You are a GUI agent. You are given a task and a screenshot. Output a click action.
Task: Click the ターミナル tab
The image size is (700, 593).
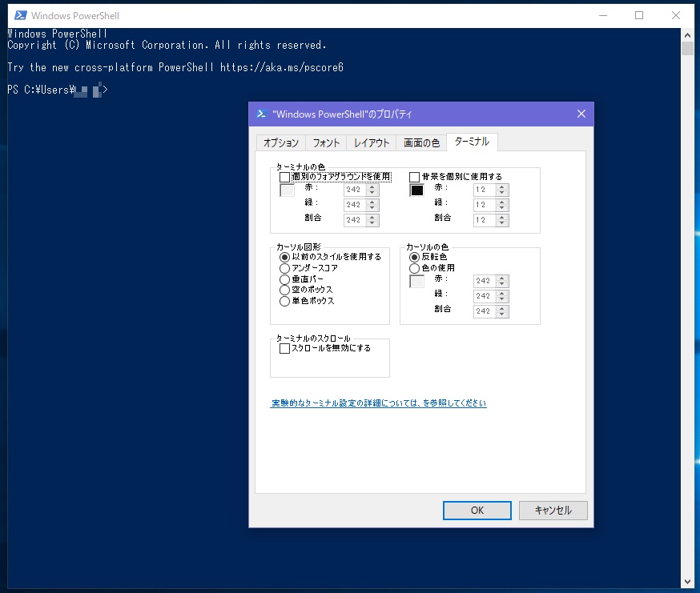pyautogui.click(x=472, y=142)
